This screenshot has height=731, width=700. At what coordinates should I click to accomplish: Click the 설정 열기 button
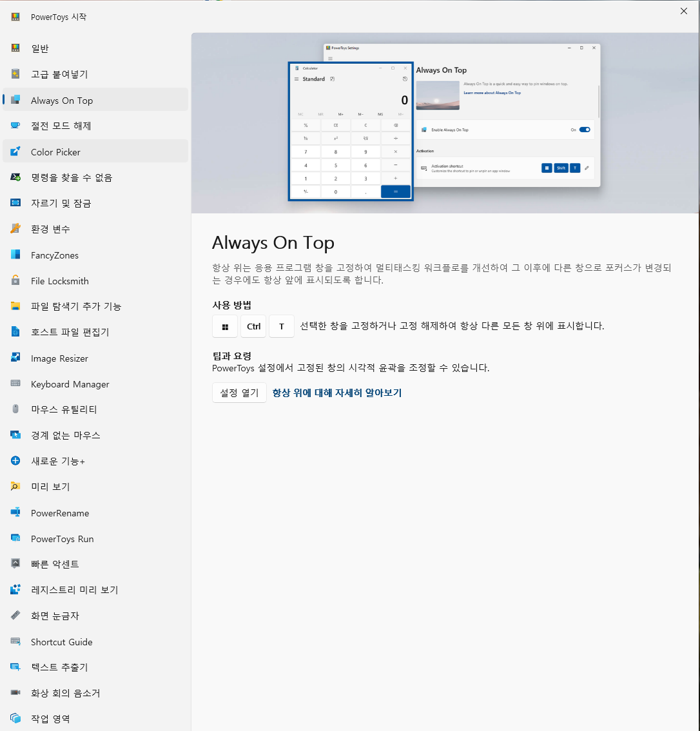tap(239, 393)
